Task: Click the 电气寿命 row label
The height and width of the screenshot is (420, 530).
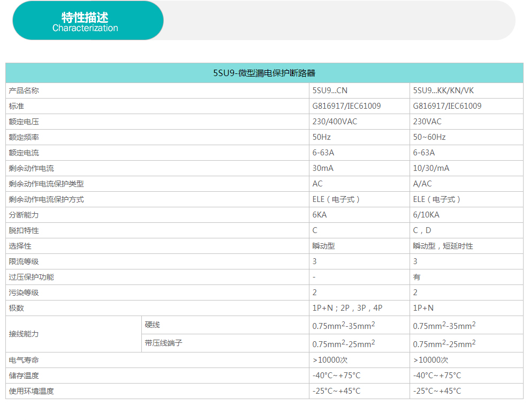Action: pyautogui.click(x=24, y=360)
